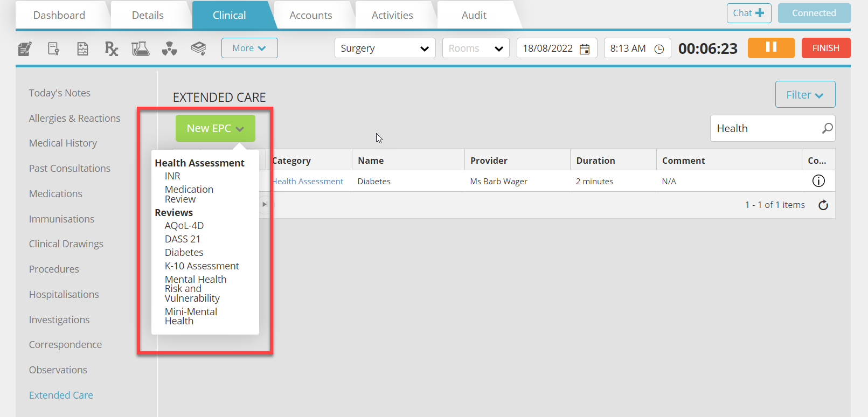Viewport: 868px width, 417px height.
Task: Open the clock time picker icon
Action: [659, 49]
